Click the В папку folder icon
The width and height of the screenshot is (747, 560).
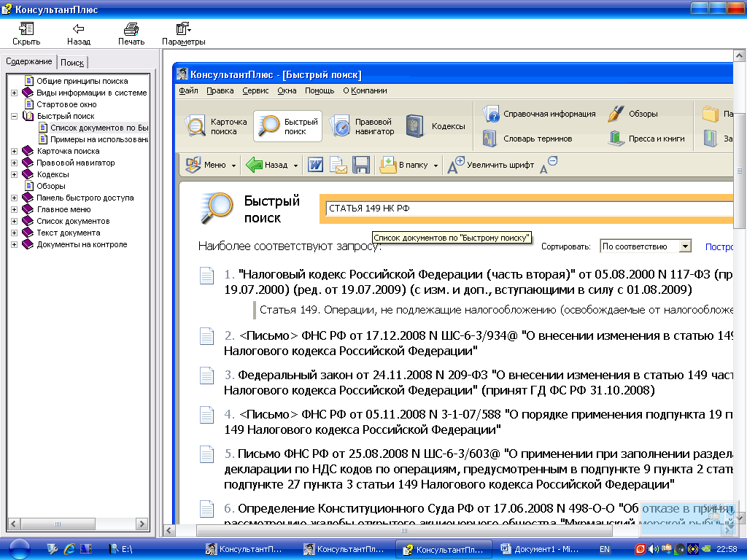click(x=388, y=165)
